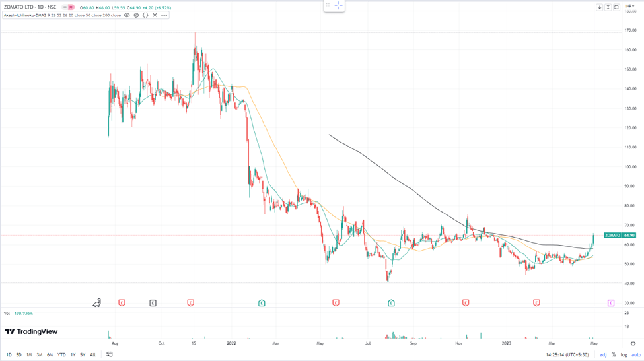
Task: Toggle auto scale mode
Action: pos(636,355)
